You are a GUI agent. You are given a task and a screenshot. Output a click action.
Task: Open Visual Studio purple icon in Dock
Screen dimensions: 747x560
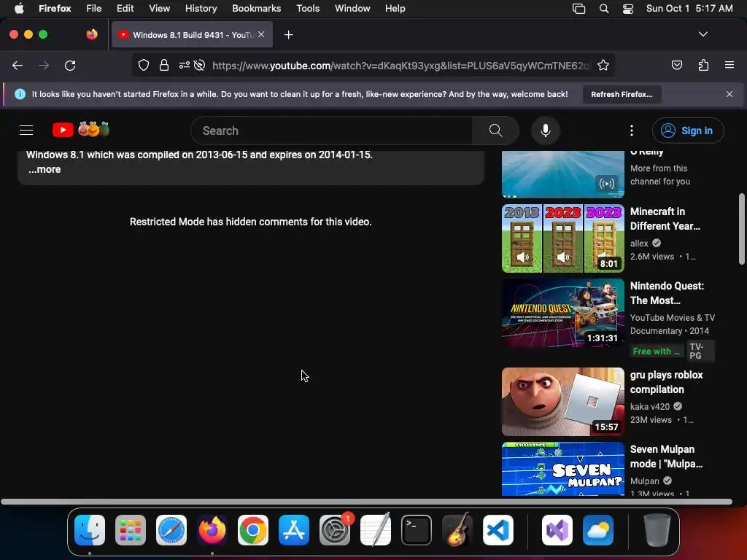(557, 530)
